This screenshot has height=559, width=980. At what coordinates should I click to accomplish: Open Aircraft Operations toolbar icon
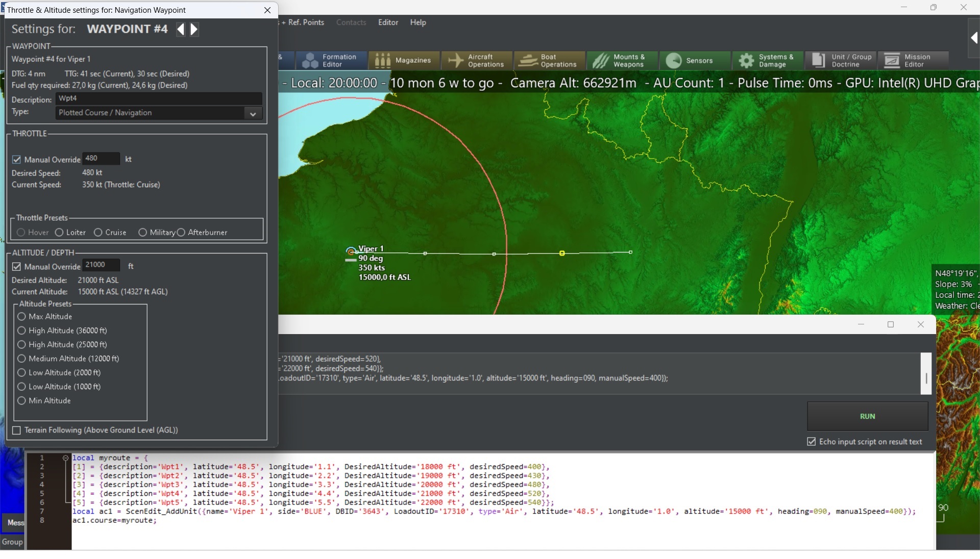tap(476, 61)
